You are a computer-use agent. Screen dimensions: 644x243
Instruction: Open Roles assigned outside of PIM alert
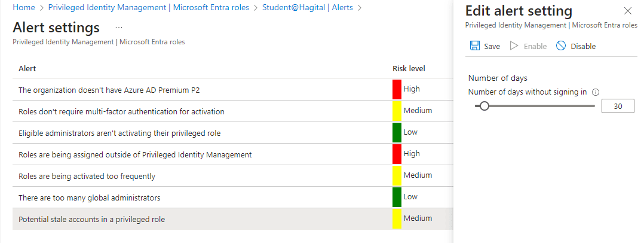click(135, 154)
